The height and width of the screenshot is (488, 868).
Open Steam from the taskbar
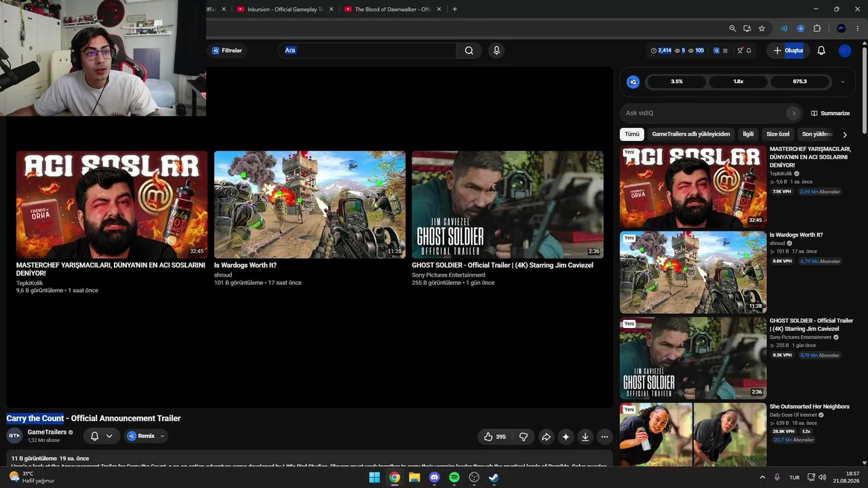coord(494,477)
